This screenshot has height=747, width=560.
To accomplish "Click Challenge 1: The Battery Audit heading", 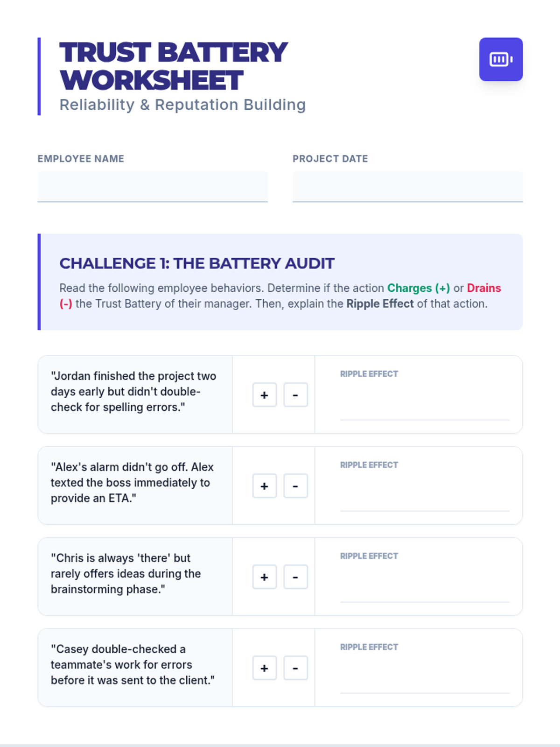I will 196,263.
